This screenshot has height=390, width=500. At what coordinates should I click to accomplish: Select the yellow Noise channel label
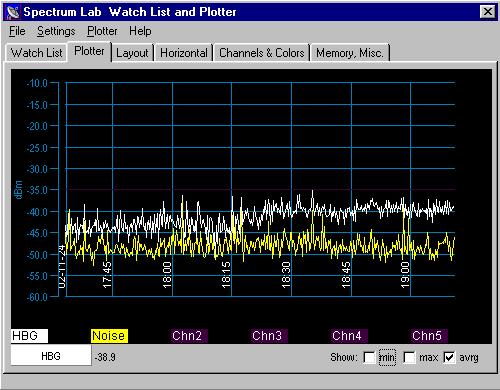click(x=109, y=336)
